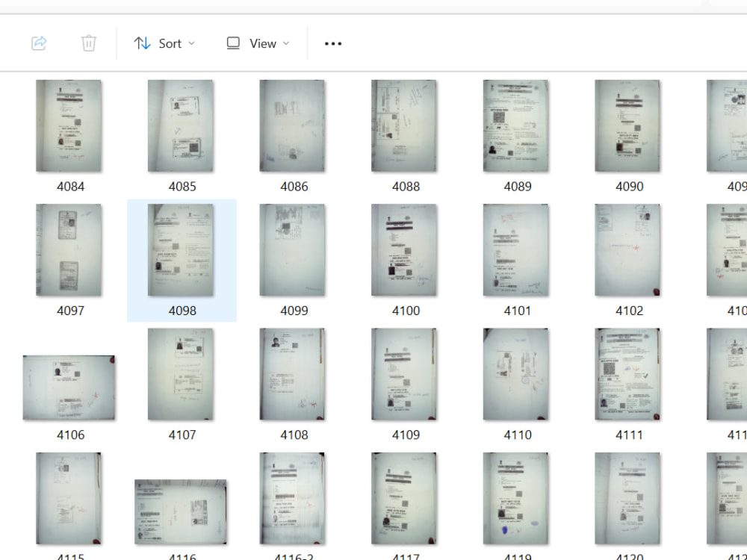Select thumbnail of file 4100
The image size is (747, 560).
click(404, 250)
